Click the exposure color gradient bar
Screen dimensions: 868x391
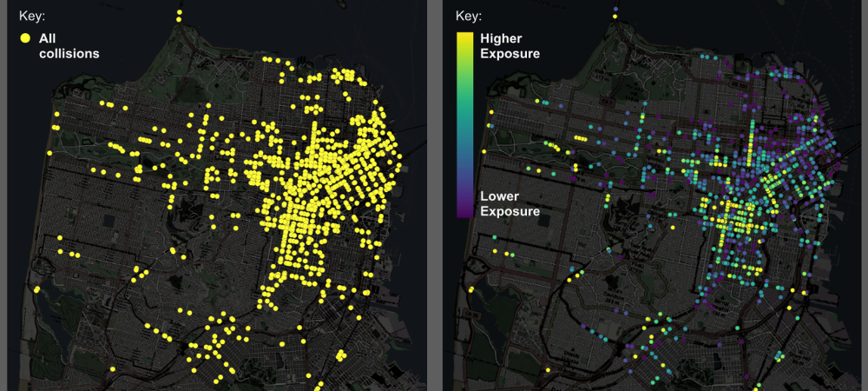point(464,125)
